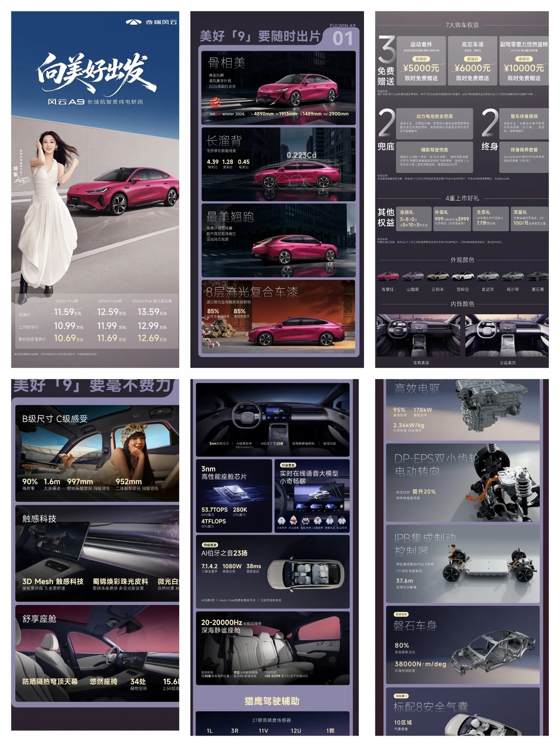Select the 12.69万元 limited-time price
Image resolution: width=560 pixels, height=747 pixels.
(x=152, y=338)
